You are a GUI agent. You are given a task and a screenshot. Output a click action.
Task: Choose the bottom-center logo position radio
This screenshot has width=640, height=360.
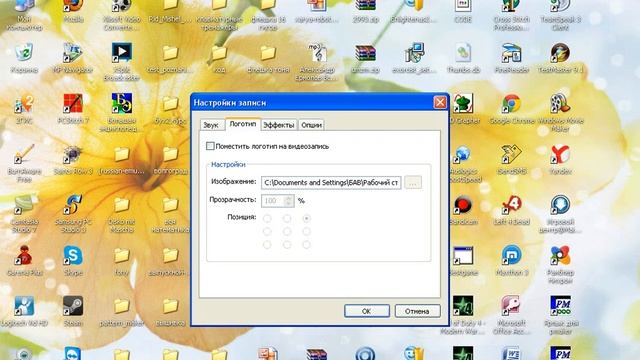[x=287, y=244]
